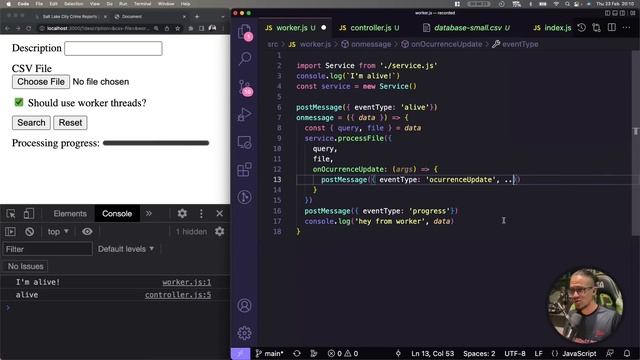Click the console Filter input

click(47, 249)
